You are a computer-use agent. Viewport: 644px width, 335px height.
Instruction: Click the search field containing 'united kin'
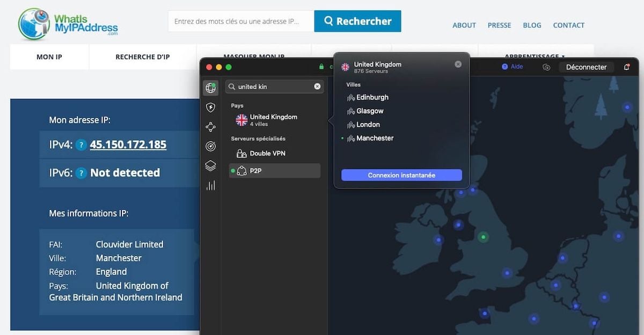tap(274, 86)
